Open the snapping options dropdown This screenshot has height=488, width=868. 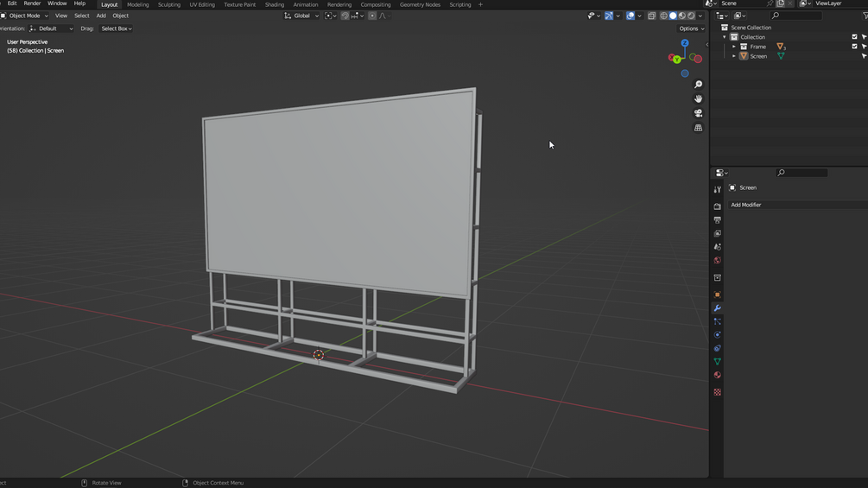pos(358,16)
